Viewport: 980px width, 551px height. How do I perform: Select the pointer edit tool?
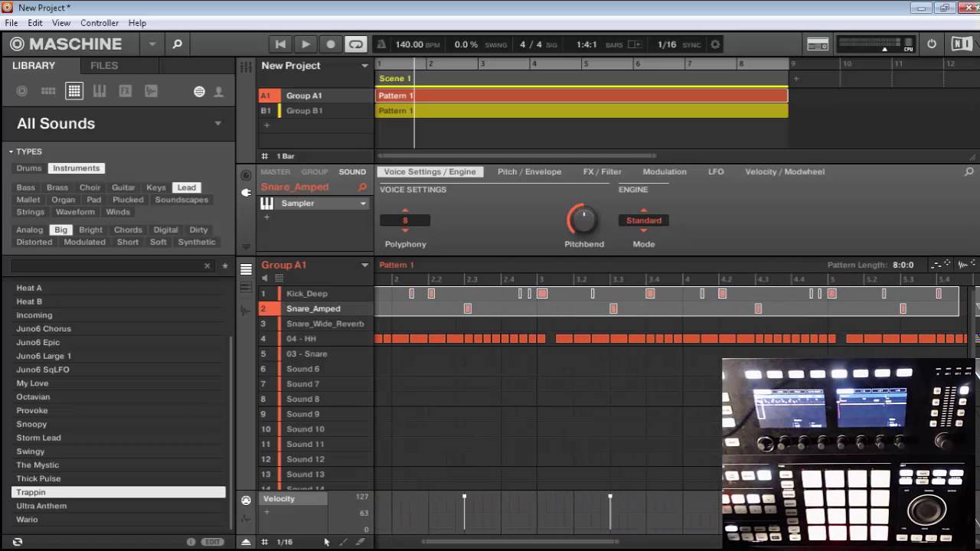[326, 542]
